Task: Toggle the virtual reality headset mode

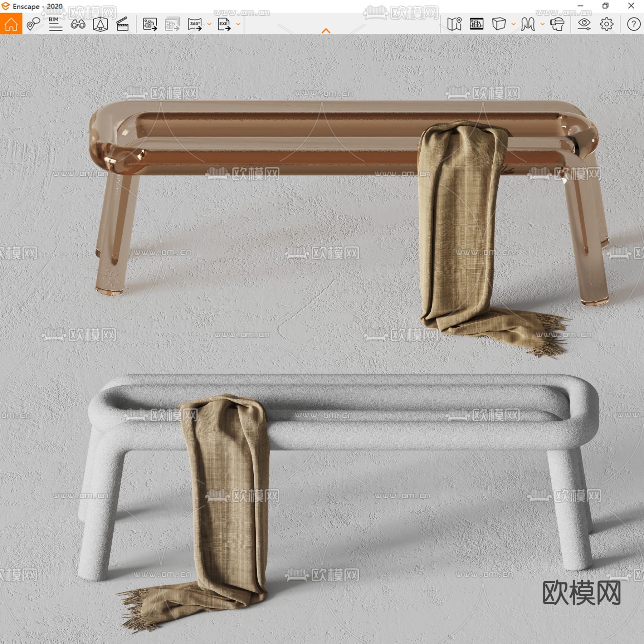Action: [557, 24]
